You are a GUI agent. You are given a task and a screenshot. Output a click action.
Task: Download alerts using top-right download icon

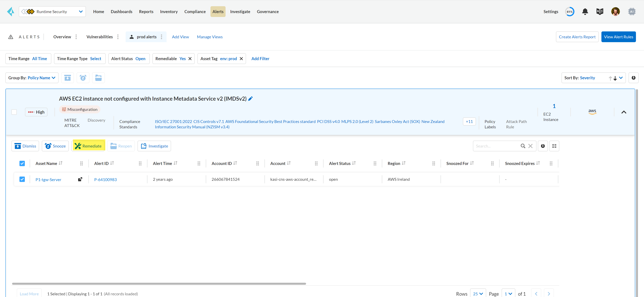633,78
